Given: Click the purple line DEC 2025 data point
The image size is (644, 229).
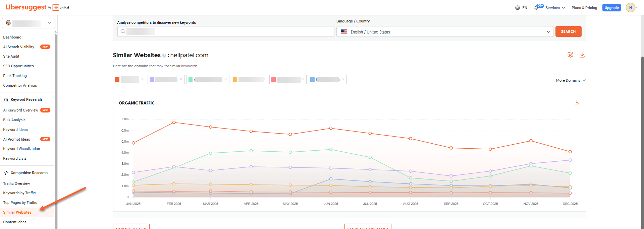Looking at the screenshot, I should [x=570, y=160].
